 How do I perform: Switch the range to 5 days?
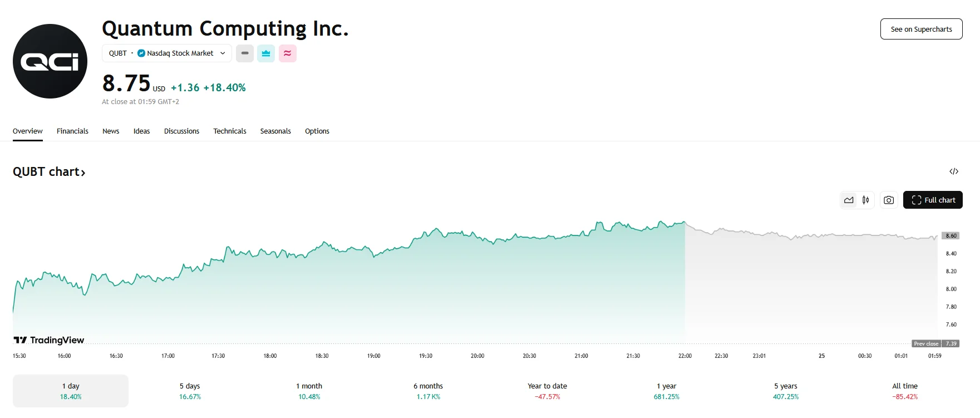(x=190, y=390)
